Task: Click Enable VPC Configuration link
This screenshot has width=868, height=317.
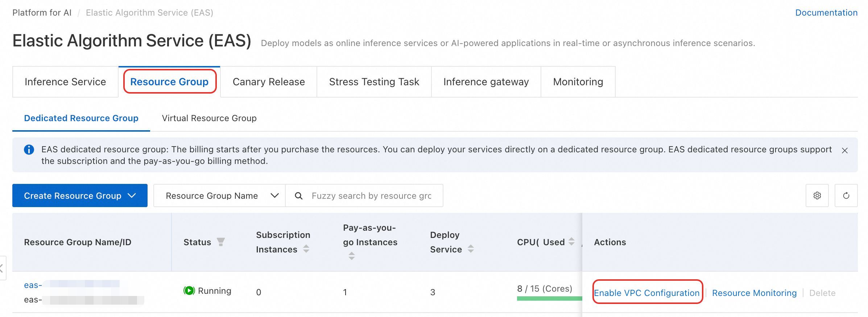Action: click(x=646, y=293)
